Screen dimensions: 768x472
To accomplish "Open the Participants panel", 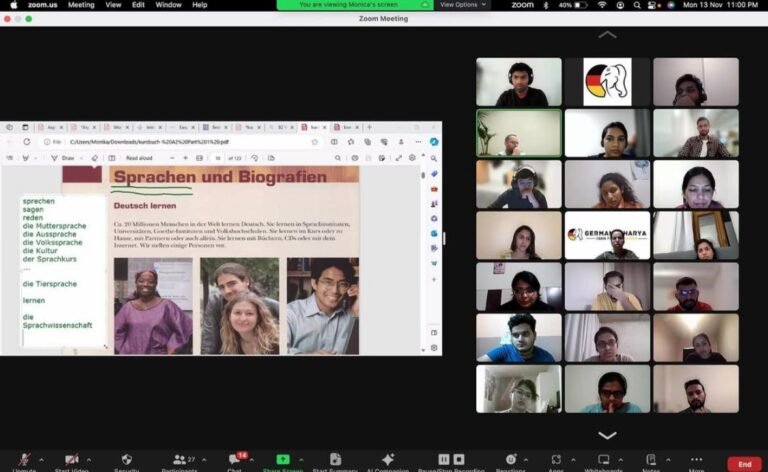I will point(182,459).
